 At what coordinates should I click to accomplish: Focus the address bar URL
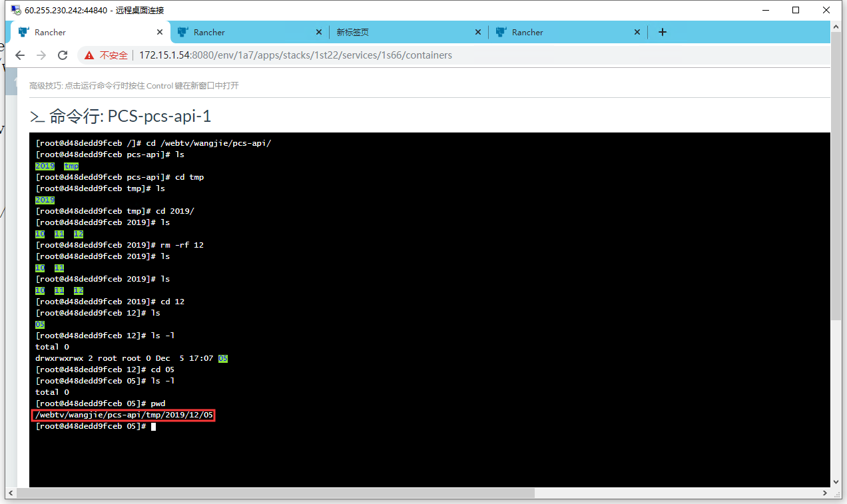point(296,55)
